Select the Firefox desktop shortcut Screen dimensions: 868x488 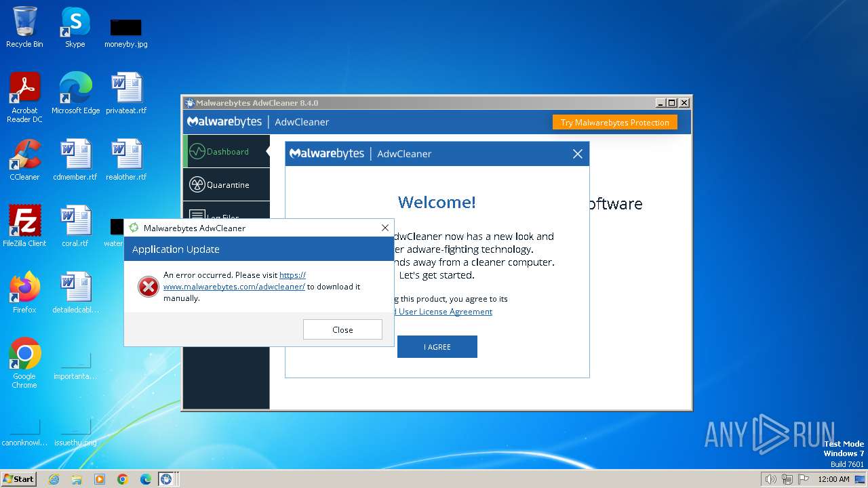click(24, 293)
